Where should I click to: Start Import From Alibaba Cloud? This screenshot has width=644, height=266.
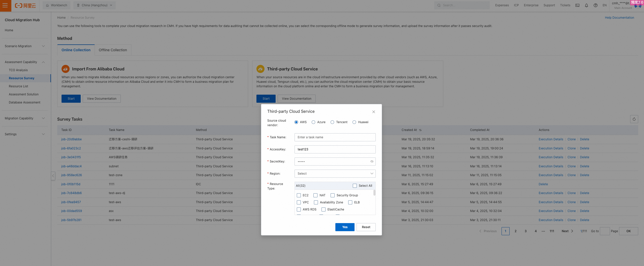pos(71,99)
